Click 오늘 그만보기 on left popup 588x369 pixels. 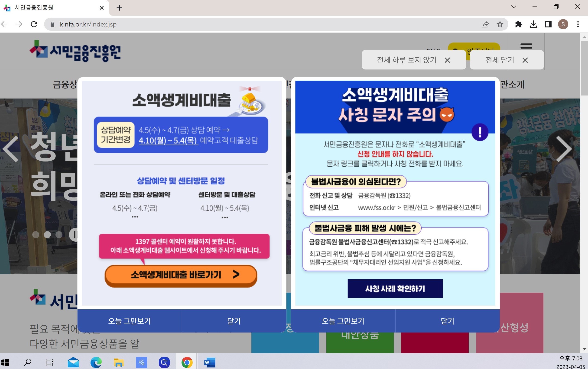130,321
